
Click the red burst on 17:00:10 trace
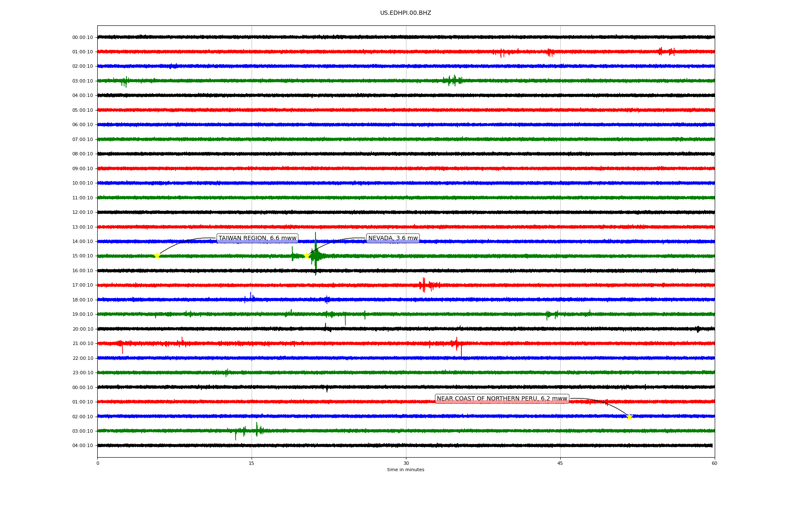coord(424,285)
